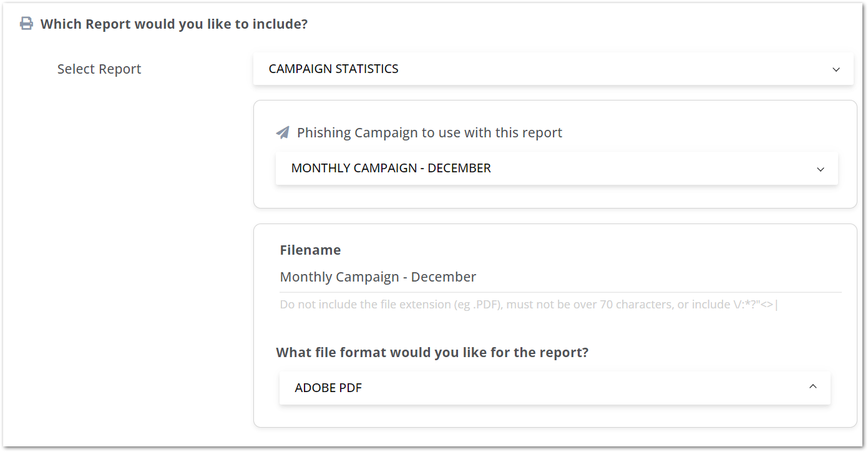Image resolution: width=868 pixels, height=452 pixels.
Task: Click the Which Report heading
Action: pos(175,23)
